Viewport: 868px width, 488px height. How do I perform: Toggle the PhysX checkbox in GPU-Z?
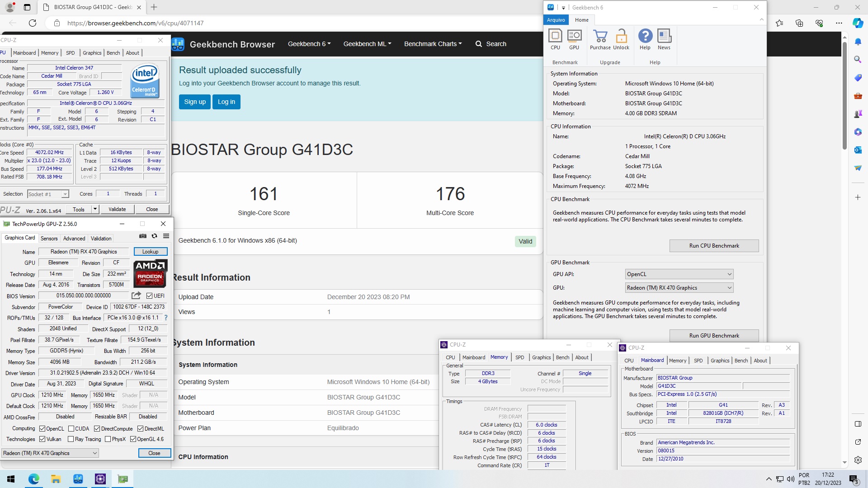[108, 439]
